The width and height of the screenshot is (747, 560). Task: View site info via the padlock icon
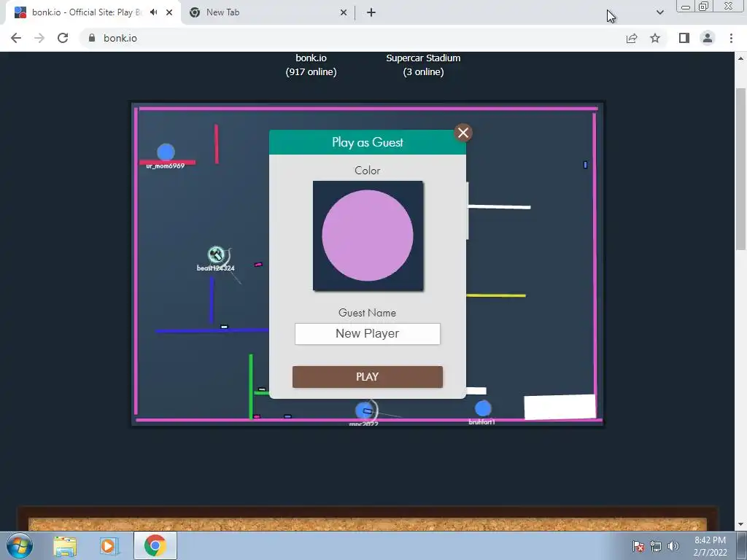[92, 38]
